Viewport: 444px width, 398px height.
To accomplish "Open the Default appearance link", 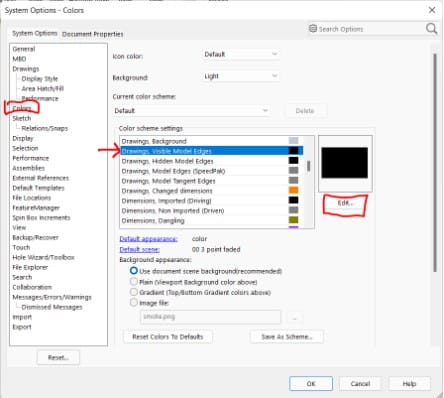I will pos(148,239).
